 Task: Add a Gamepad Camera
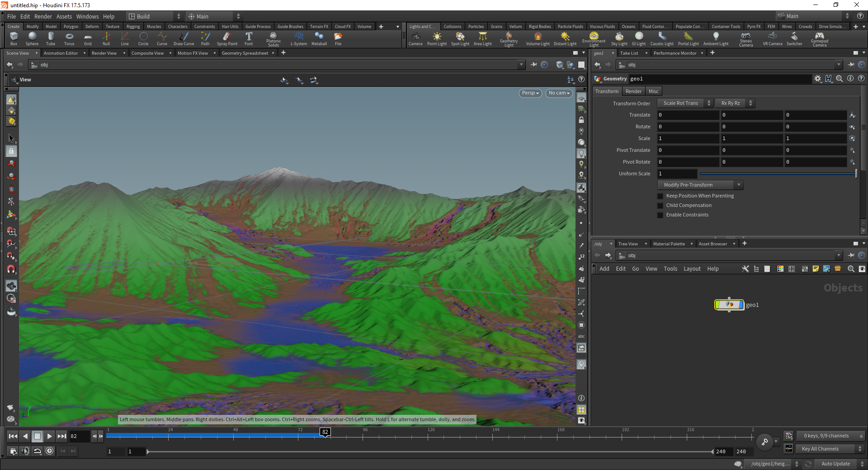pyautogui.click(x=819, y=39)
